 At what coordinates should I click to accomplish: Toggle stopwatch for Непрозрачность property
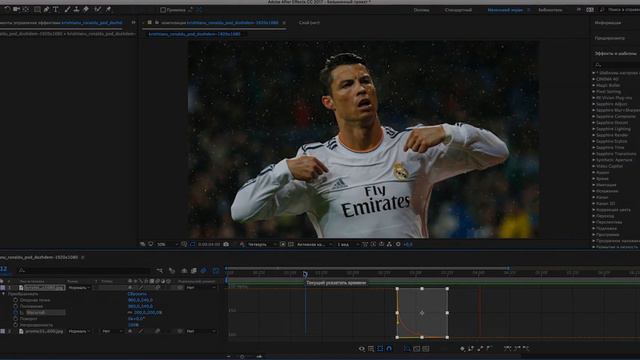(x=16, y=325)
